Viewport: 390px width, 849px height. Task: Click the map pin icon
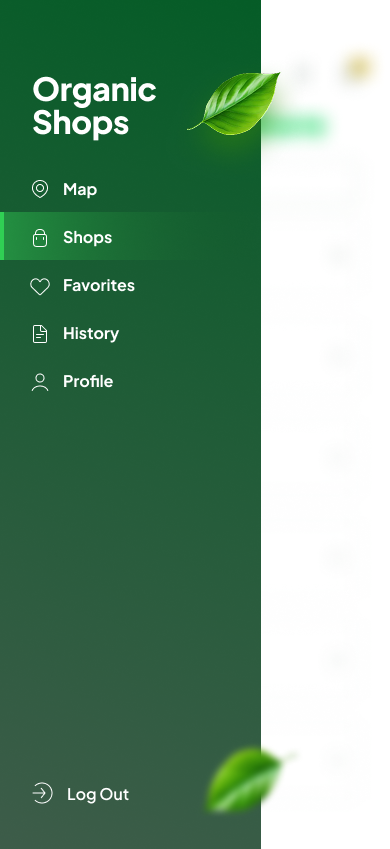40,189
